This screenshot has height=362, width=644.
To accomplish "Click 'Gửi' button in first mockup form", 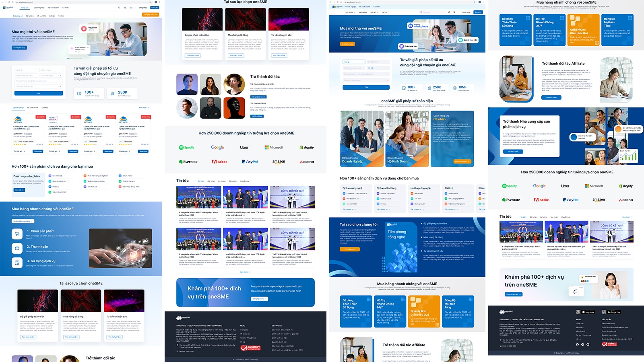I will click(x=39, y=93).
